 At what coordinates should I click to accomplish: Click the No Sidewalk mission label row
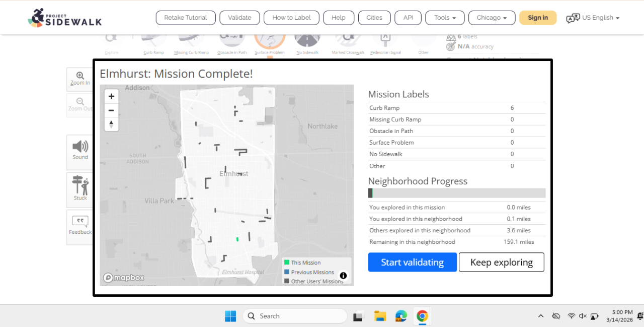pos(457,154)
